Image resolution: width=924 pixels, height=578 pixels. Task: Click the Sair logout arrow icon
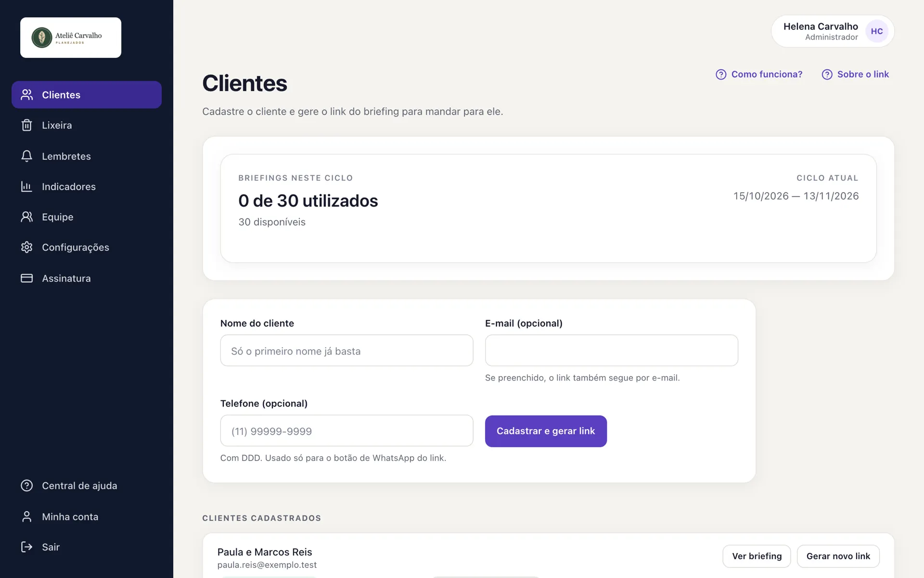[x=27, y=547]
